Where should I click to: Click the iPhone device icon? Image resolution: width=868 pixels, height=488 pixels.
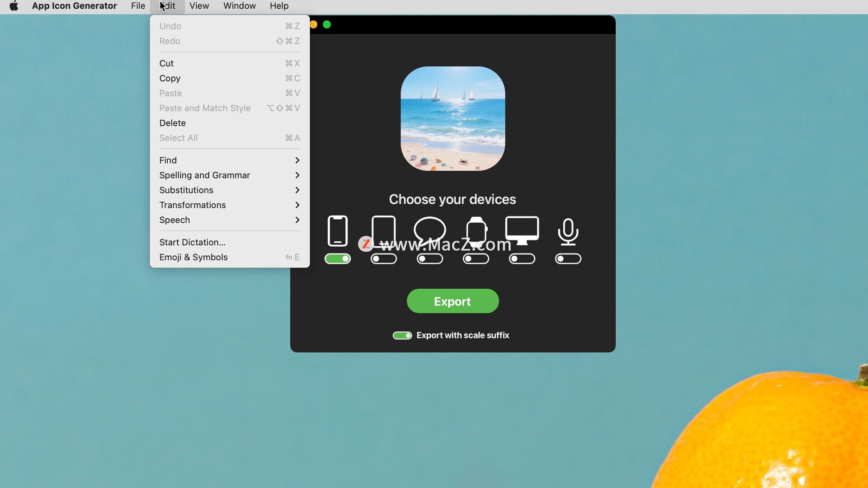pos(337,231)
